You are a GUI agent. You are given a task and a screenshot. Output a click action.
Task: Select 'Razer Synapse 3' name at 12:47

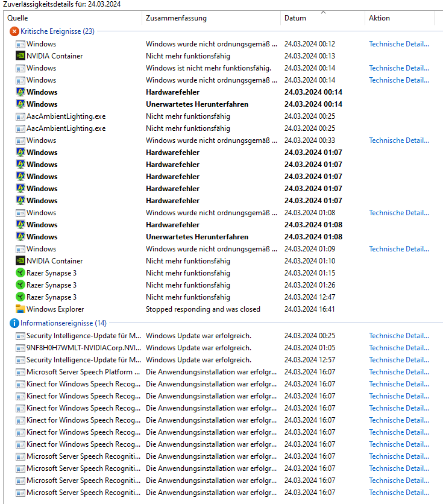click(51, 297)
